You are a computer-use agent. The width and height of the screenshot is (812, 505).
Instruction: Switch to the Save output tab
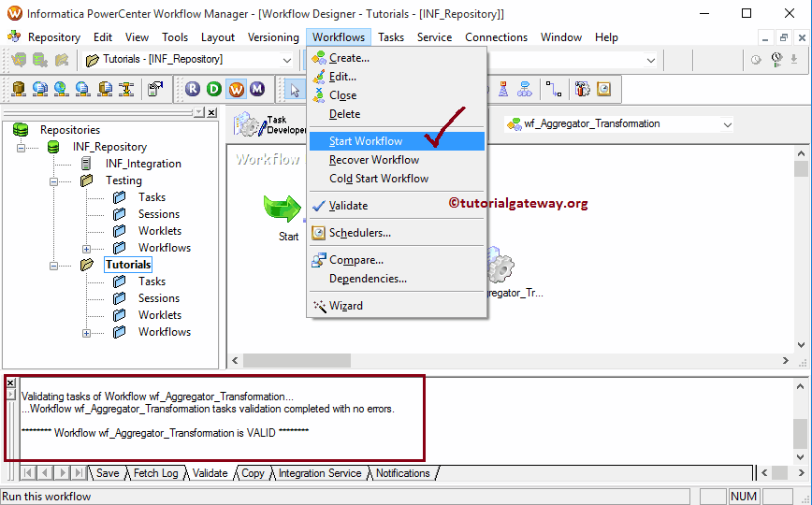108,473
